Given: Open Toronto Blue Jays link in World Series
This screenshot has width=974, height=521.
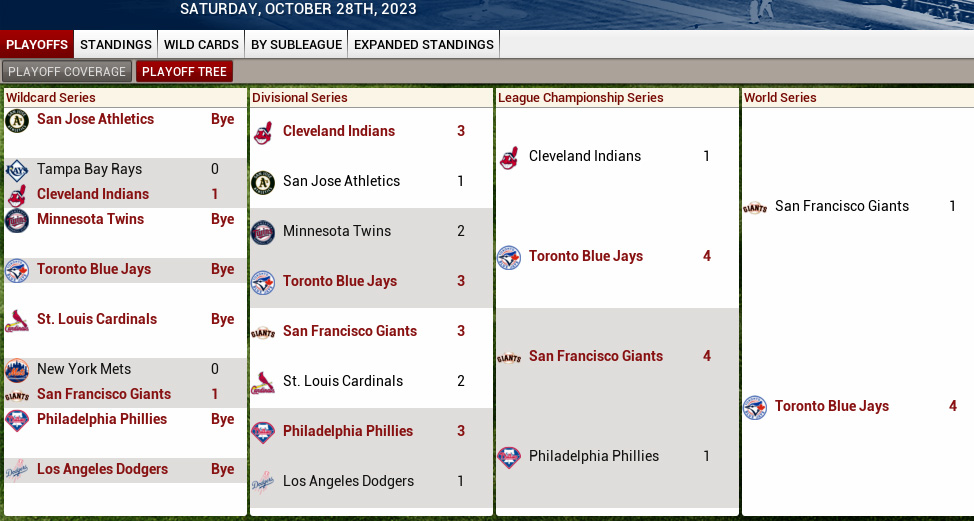Looking at the screenshot, I should tap(832, 406).
